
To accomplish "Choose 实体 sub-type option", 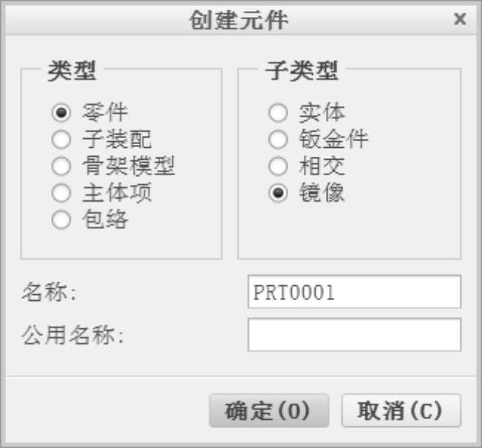I will pos(278,113).
